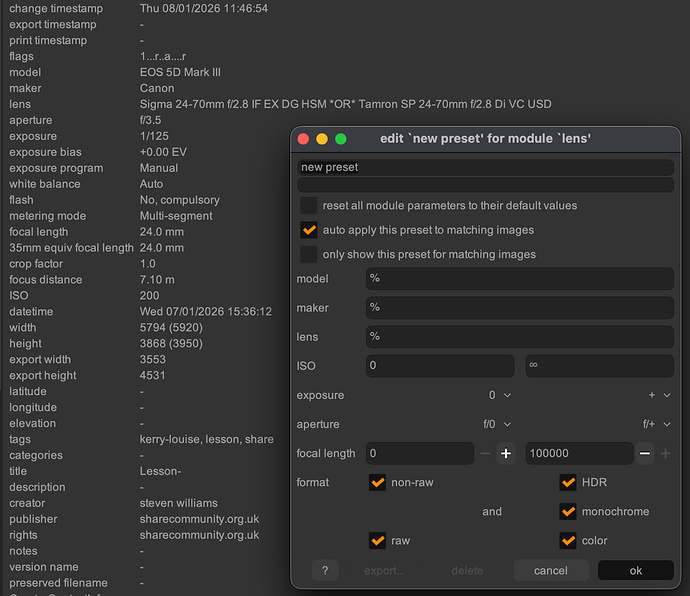Viewport: 690px width, 596px height.
Task: Increase the minimum focal length with plus
Action: pyautogui.click(x=506, y=453)
